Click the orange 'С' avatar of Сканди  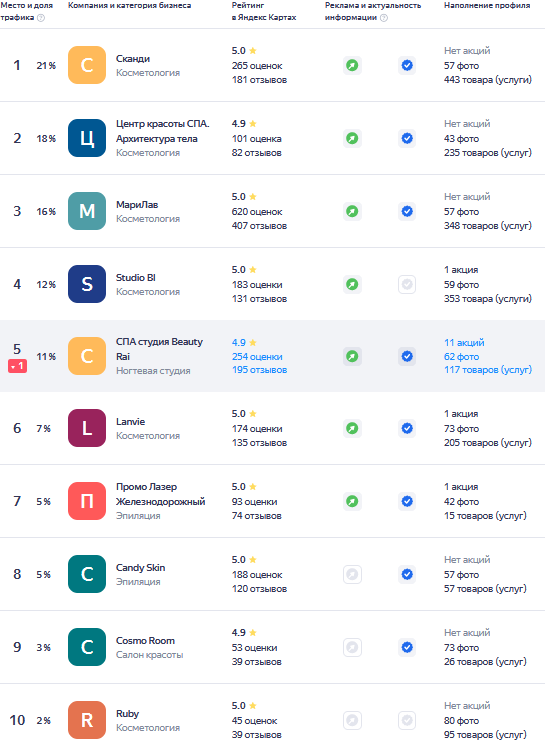(x=87, y=65)
